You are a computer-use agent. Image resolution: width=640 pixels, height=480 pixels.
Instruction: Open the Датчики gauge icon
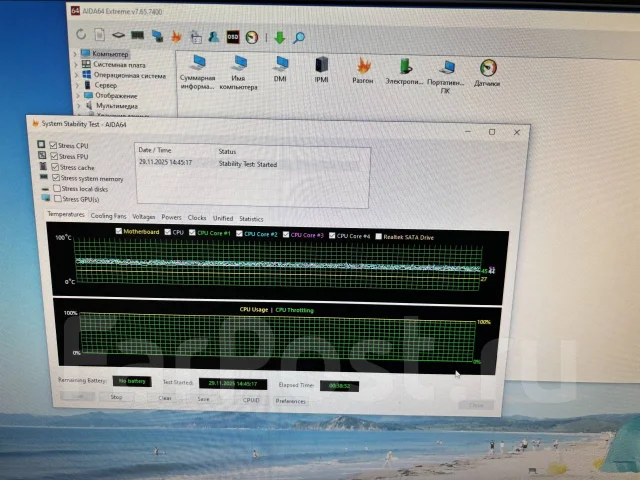click(x=487, y=73)
